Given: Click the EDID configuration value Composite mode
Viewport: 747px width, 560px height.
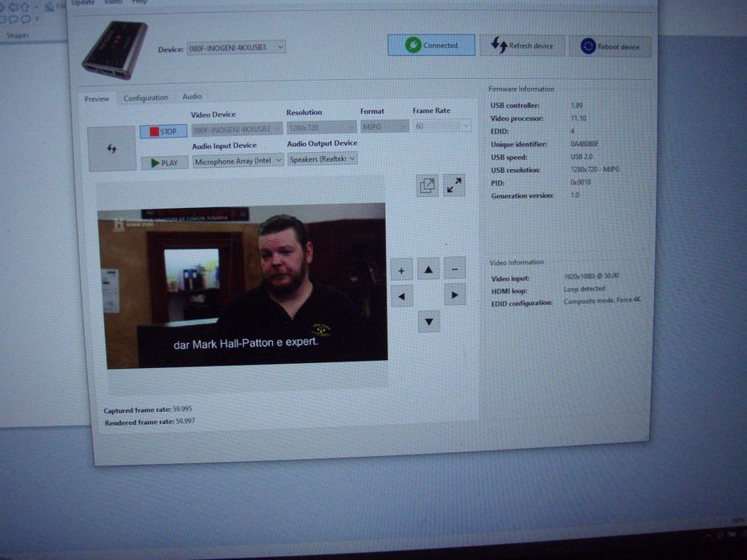Looking at the screenshot, I should click(603, 301).
